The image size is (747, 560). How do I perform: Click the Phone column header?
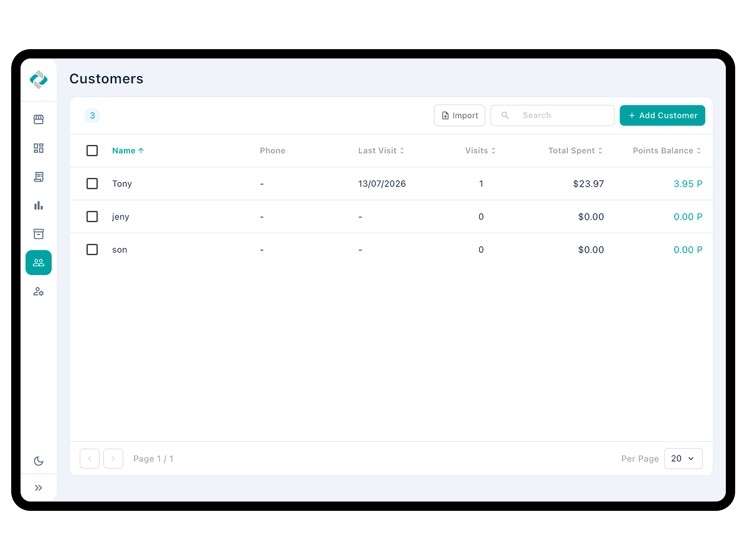tap(273, 151)
